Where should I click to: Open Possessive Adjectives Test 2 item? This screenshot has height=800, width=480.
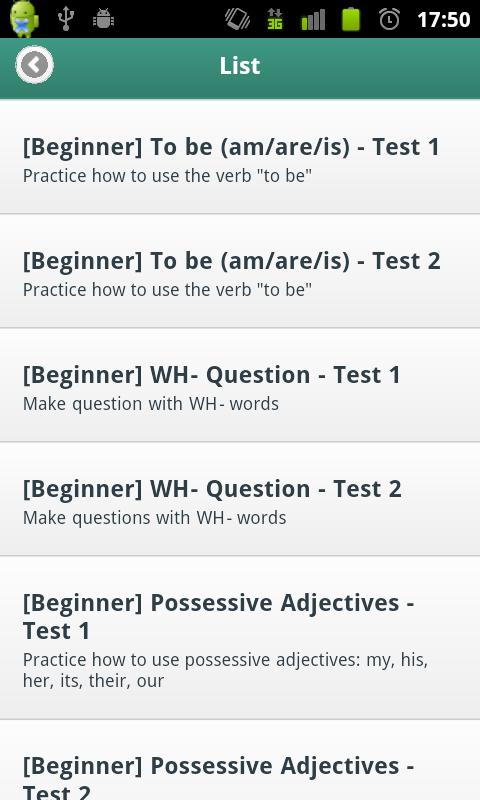click(x=240, y=760)
